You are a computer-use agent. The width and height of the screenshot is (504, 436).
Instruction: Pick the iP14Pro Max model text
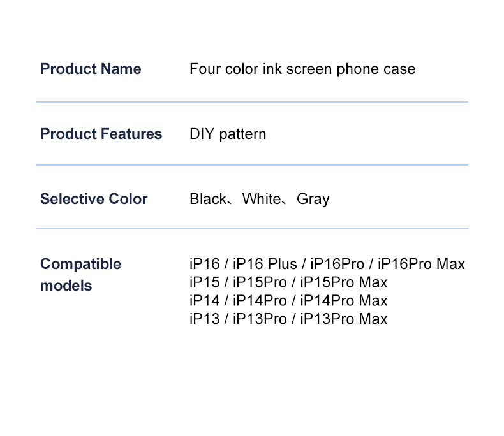(344, 300)
